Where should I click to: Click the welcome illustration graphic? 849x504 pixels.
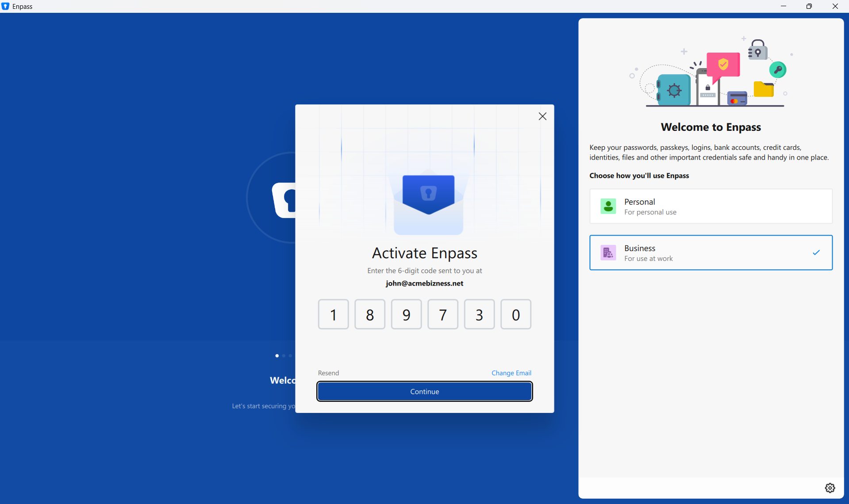(x=711, y=72)
